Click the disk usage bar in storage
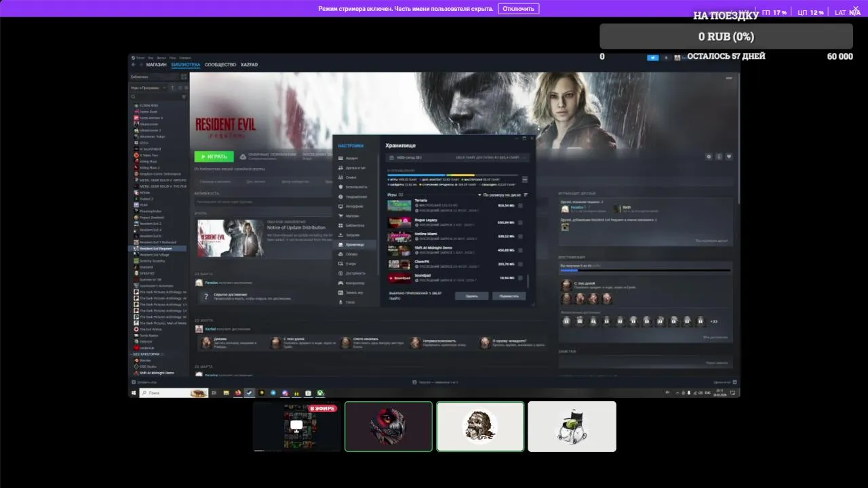This screenshot has width=868, height=488. click(x=452, y=175)
